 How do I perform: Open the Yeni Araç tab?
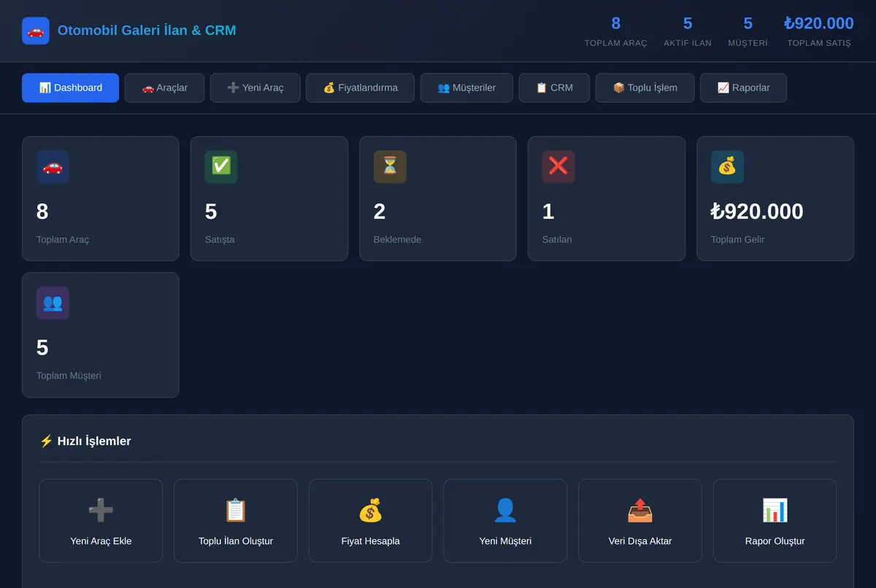255,88
